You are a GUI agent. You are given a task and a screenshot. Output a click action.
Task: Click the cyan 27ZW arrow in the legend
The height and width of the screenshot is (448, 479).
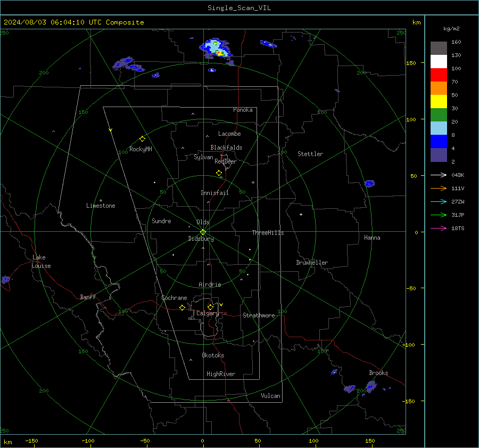439,201
